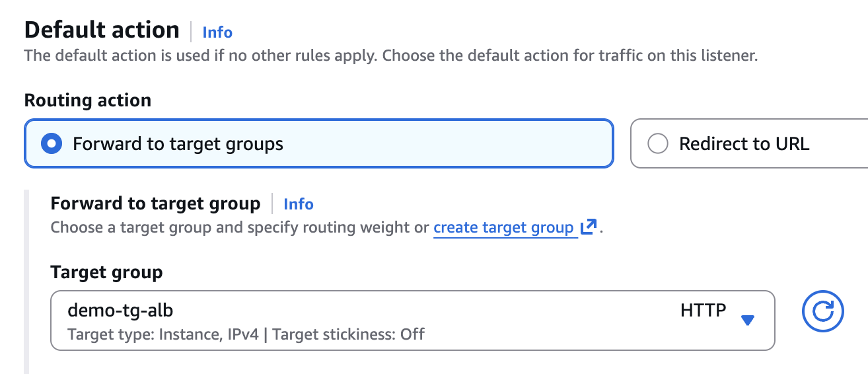Open Info link next to Default action
868x374 pixels.
pos(217,32)
